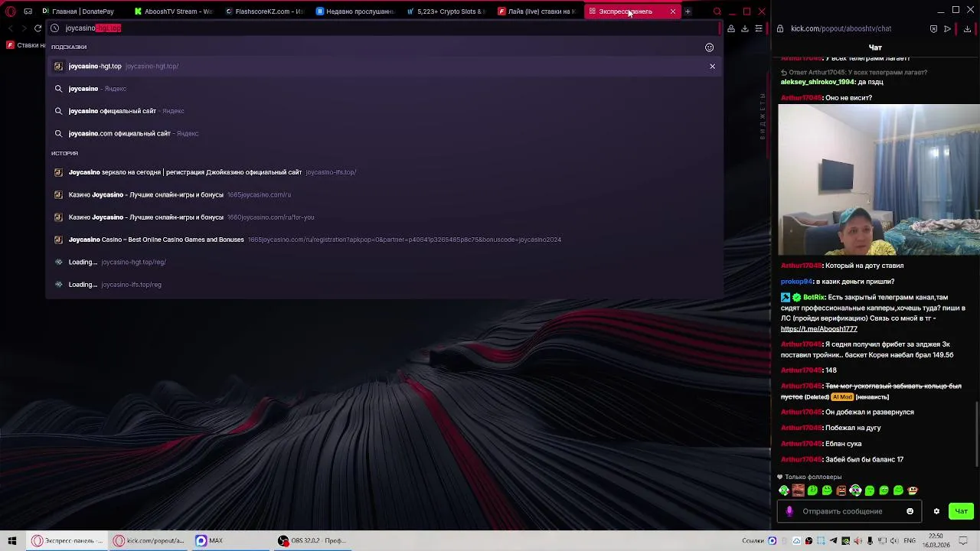This screenshot has height=551, width=980.
Task: Insert the first green emote in quick emote row
Action: (x=784, y=491)
